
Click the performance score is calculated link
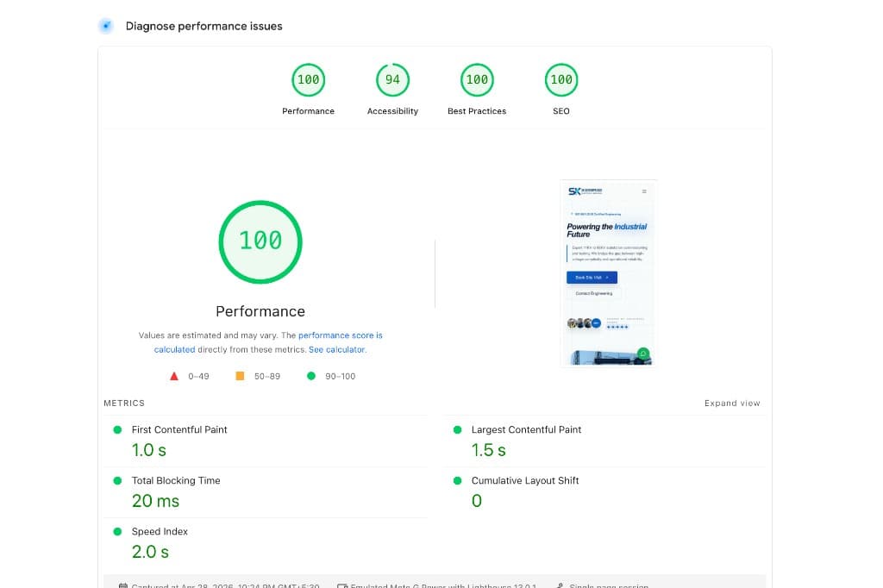(340, 335)
